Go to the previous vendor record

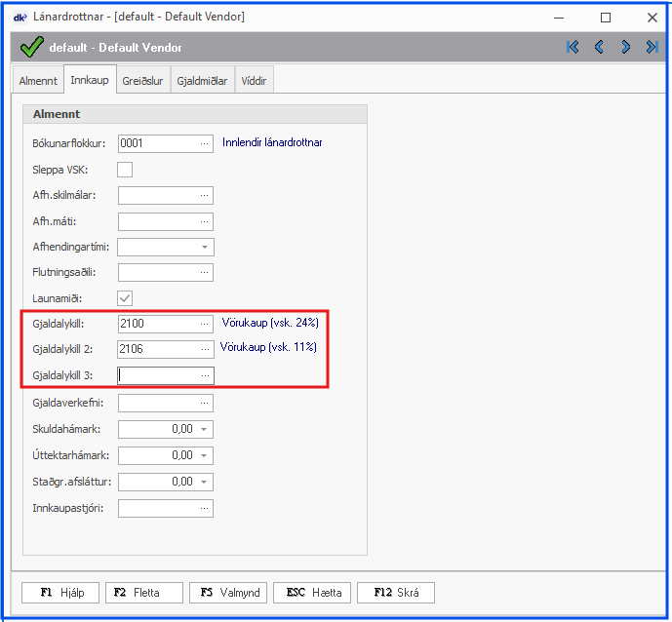(x=599, y=47)
